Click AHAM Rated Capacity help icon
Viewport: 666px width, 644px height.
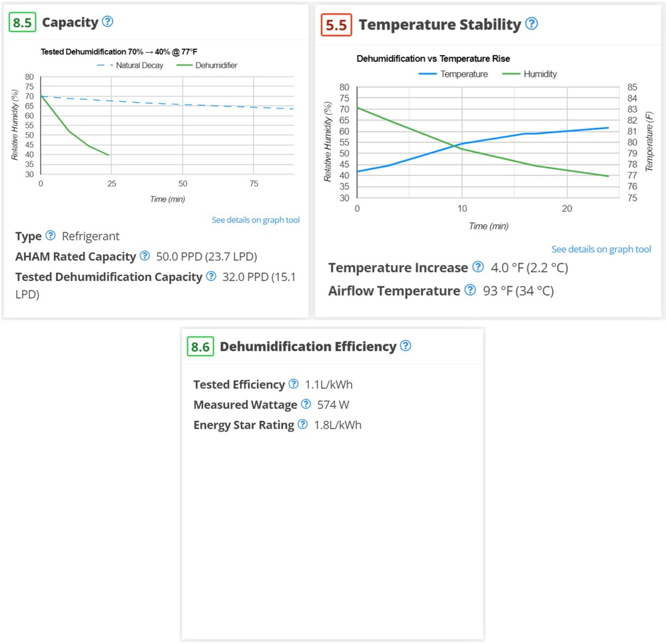click(145, 256)
